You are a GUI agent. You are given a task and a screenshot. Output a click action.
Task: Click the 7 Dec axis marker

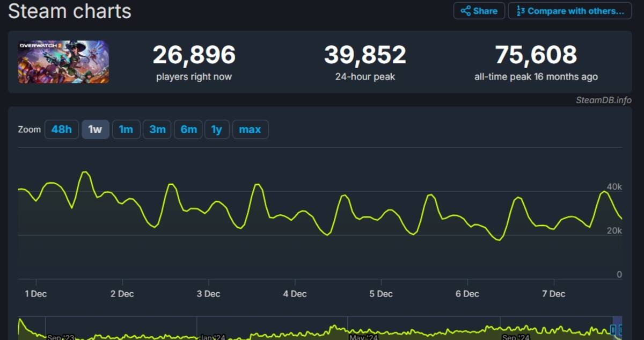point(553,294)
